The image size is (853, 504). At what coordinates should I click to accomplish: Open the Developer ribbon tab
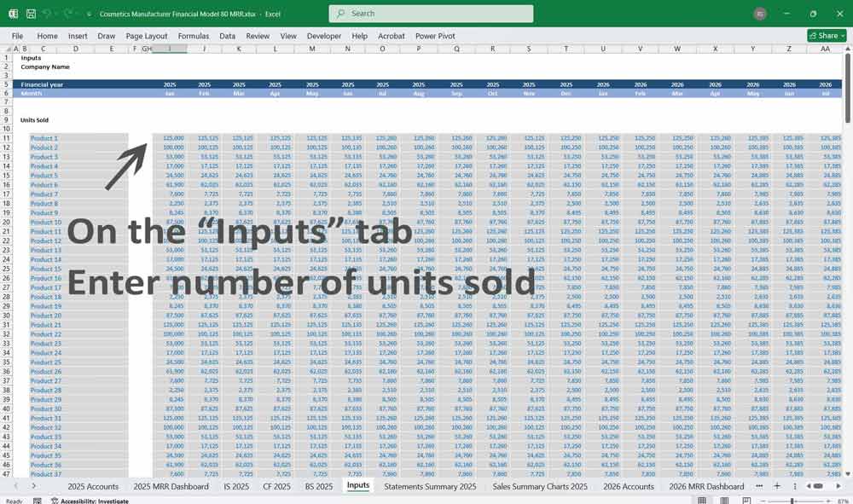pyautogui.click(x=323, y=36)
